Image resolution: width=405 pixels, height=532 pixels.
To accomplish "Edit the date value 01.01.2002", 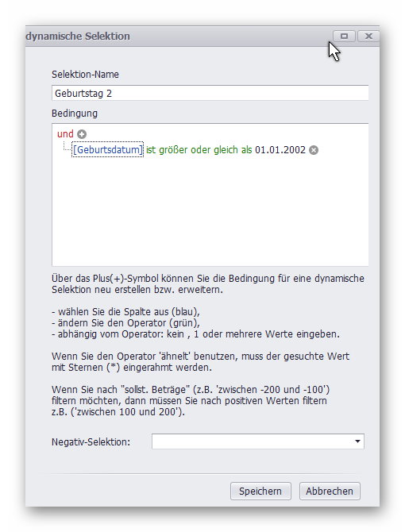I will click(280, 149).
